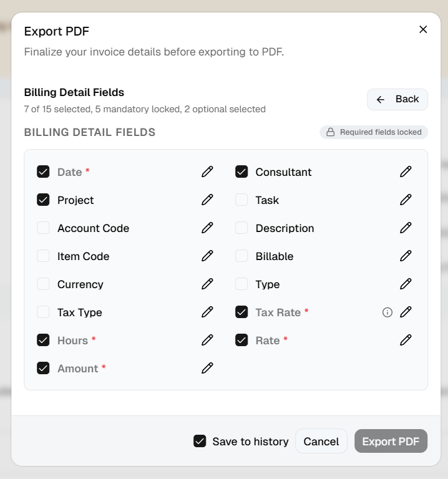Cancel the PDF export dialog

pyautogui.click(x=321, y=441)
